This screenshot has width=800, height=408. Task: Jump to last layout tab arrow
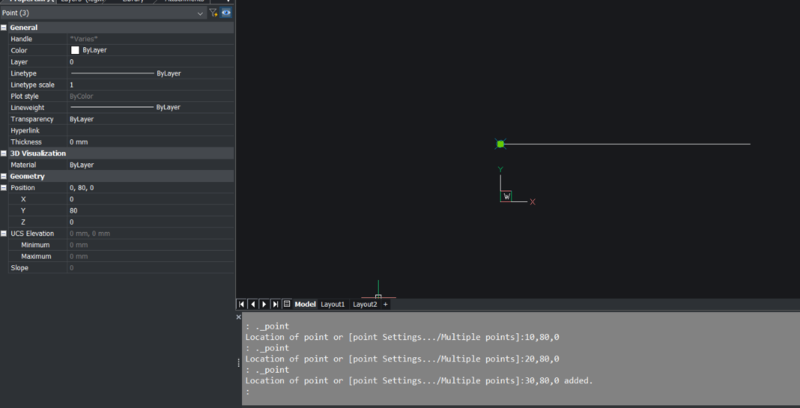[275, 304]
